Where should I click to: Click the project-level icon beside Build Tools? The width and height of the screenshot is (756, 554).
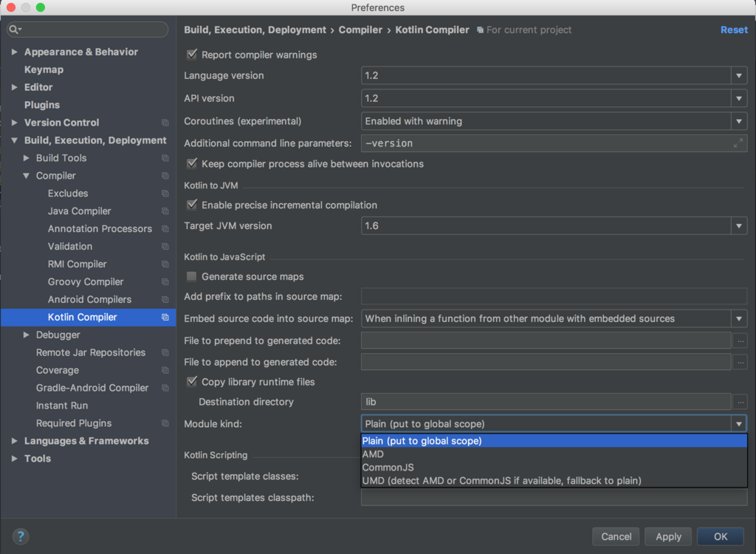(x=165, y=158)
